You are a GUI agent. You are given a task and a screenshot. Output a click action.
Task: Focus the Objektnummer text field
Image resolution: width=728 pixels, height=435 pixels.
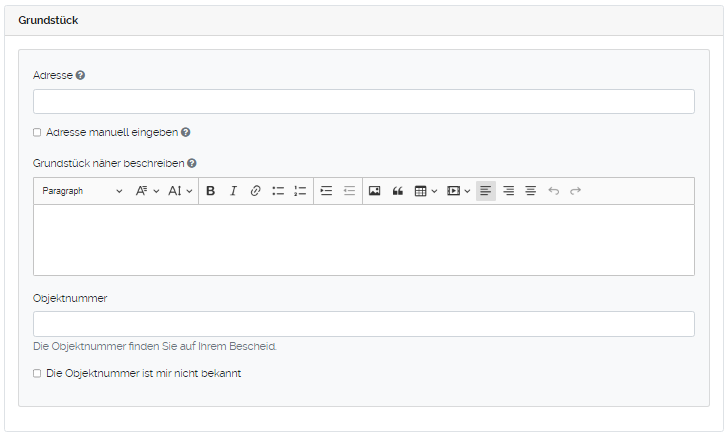[x=363, y=324]
